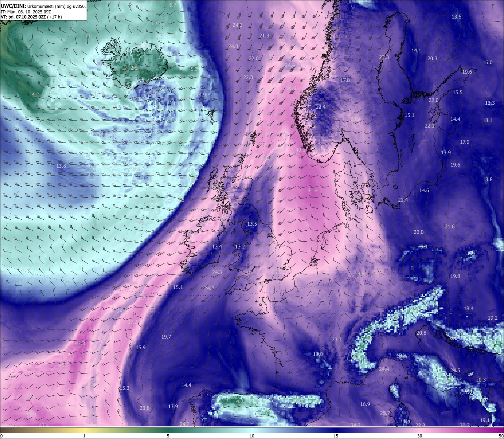Click the '14.1' value over northern Finland

(x=416, y=51)
